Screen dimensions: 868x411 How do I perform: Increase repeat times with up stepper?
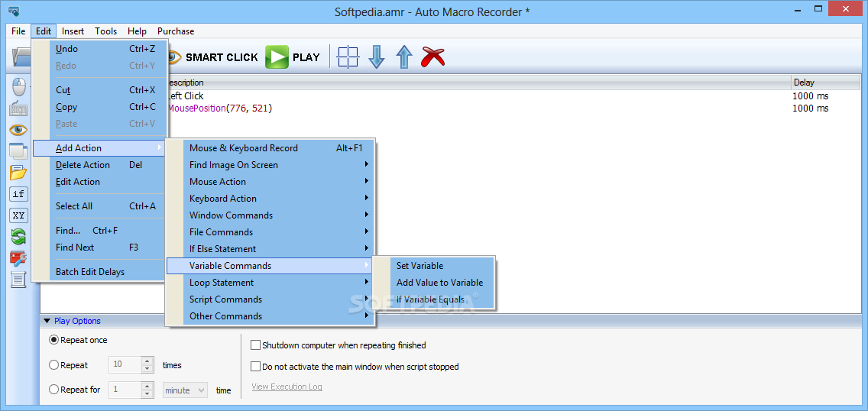[147, 361]
